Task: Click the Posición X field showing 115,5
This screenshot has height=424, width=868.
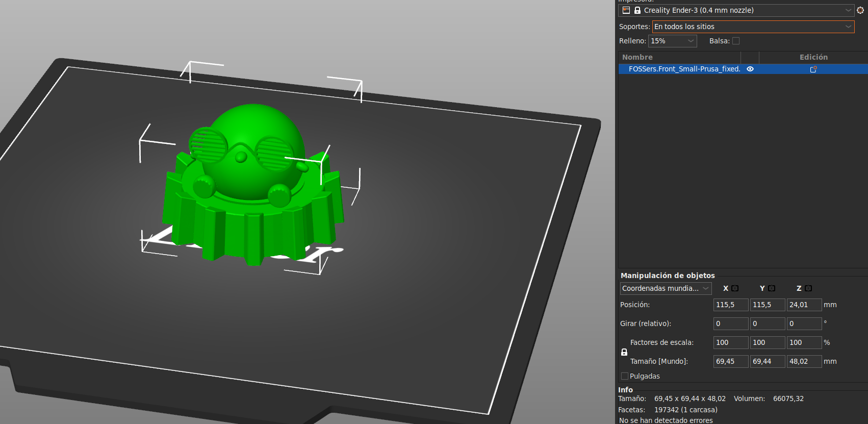Action: point(731,305)
